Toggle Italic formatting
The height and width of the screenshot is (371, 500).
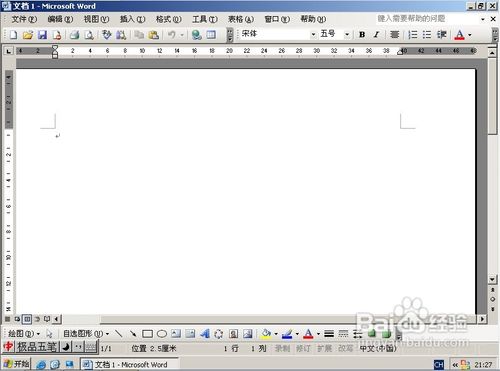[376, 35]
